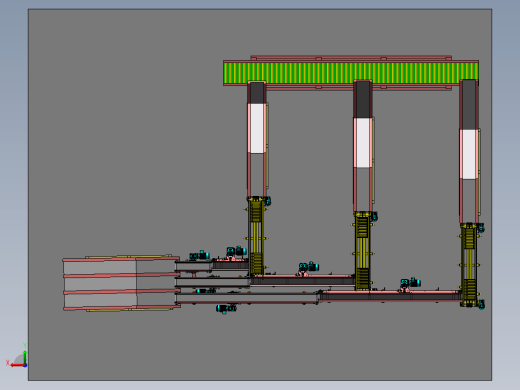
Task: Select the large gray multi-lane table at left
Action: coord(122,284)
